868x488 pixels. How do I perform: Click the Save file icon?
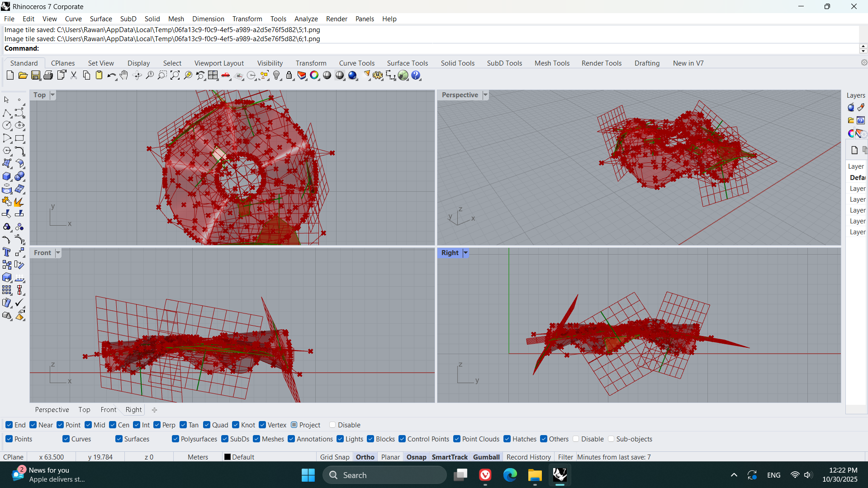coord(35,76)
